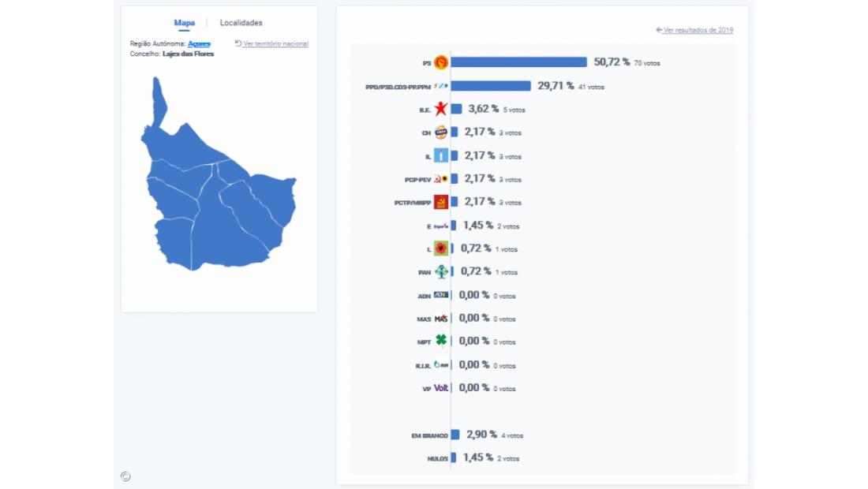The width and height of the screenshot is (868, 489).
Task: Click the EM BRANCO result bar
Action: click(x=455, y=435)
